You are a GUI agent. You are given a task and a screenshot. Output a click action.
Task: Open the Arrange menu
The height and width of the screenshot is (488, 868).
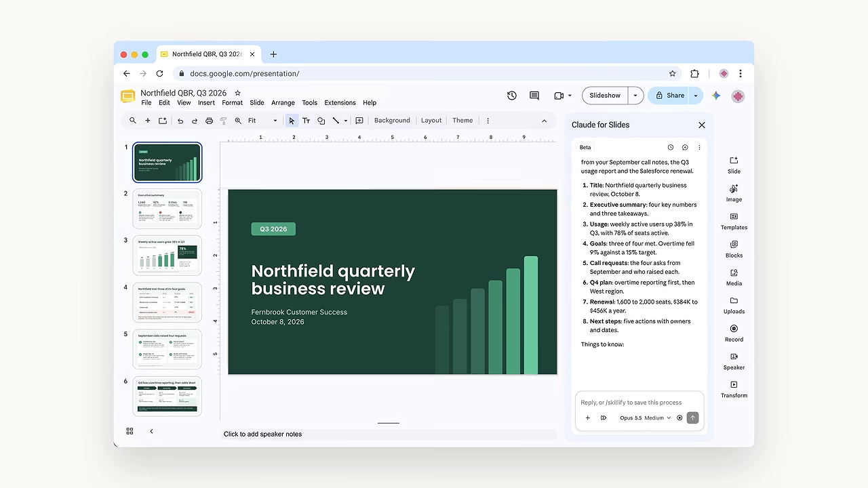point(283,103)
